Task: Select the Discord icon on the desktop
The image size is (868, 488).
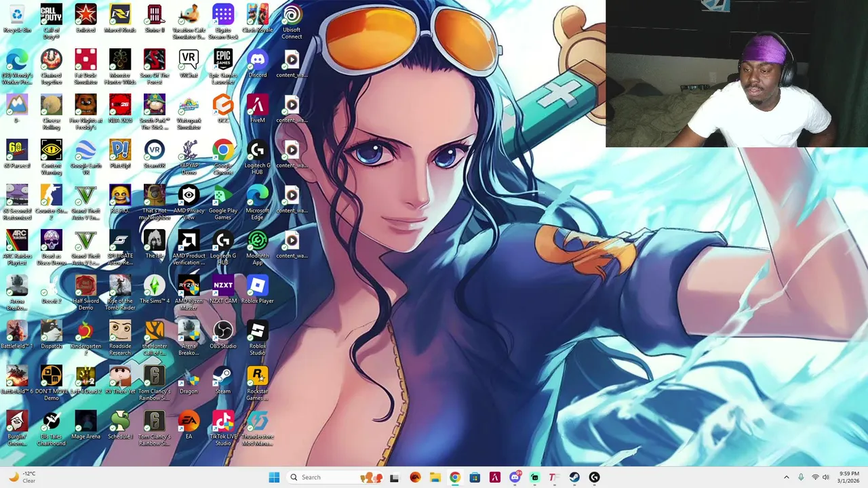Action: click(257, 64)
